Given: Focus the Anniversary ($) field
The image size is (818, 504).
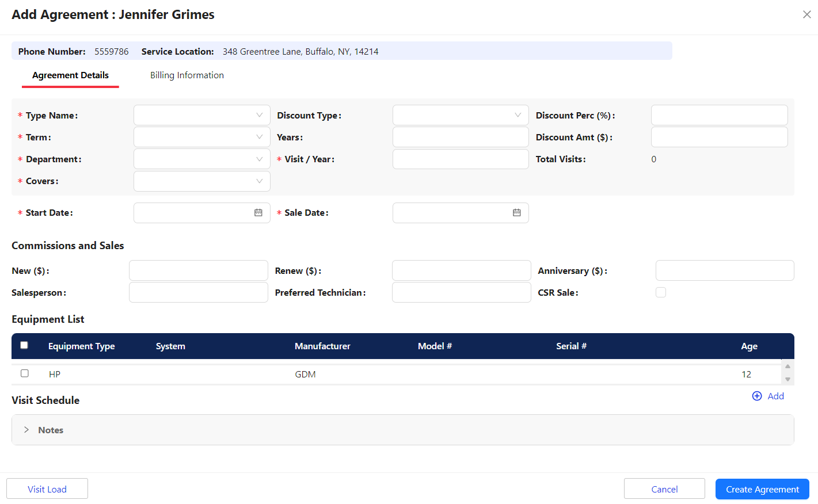Looking at the screenshot, I should [725, 270].
